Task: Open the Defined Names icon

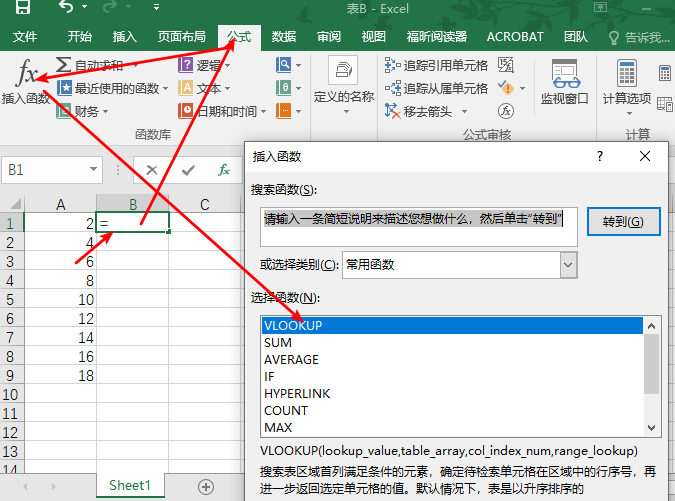Action: (343, 70)
